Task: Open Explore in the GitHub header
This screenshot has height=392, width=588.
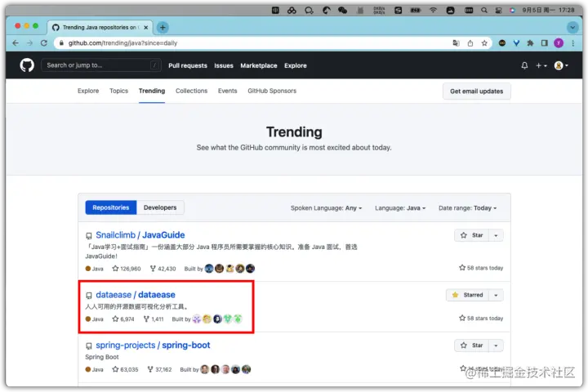Action: tap(295, 65)
